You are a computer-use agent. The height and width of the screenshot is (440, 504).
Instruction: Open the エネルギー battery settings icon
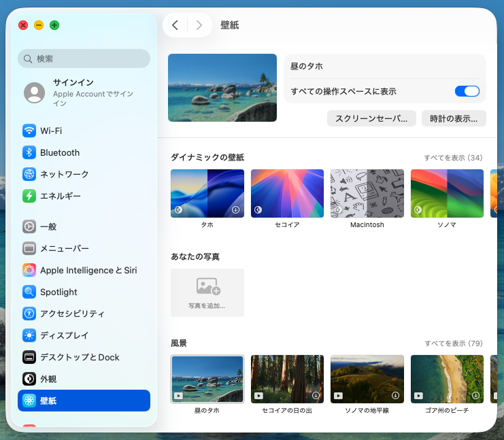tap(29, 196)
